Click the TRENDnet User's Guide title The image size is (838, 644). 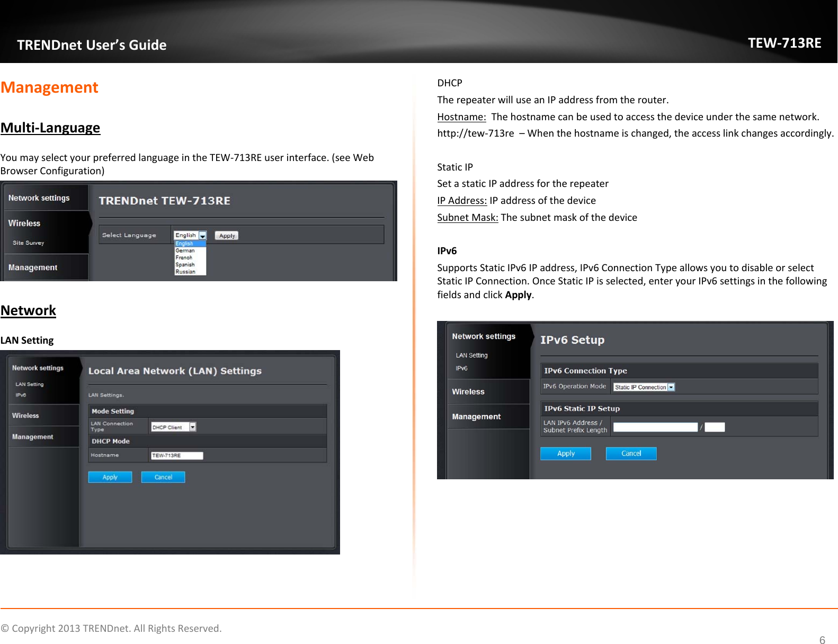click(x=92, y=45)
